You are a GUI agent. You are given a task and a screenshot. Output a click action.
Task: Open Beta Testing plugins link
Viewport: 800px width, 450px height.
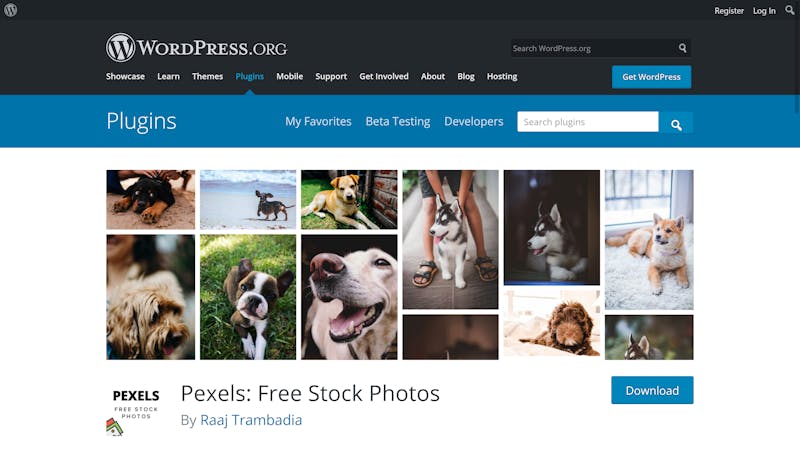tap(398, 121)
